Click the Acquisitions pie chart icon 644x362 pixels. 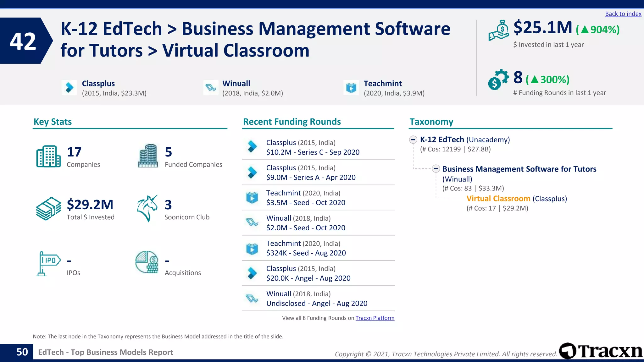pyautogui.click(x=147, y=262)
